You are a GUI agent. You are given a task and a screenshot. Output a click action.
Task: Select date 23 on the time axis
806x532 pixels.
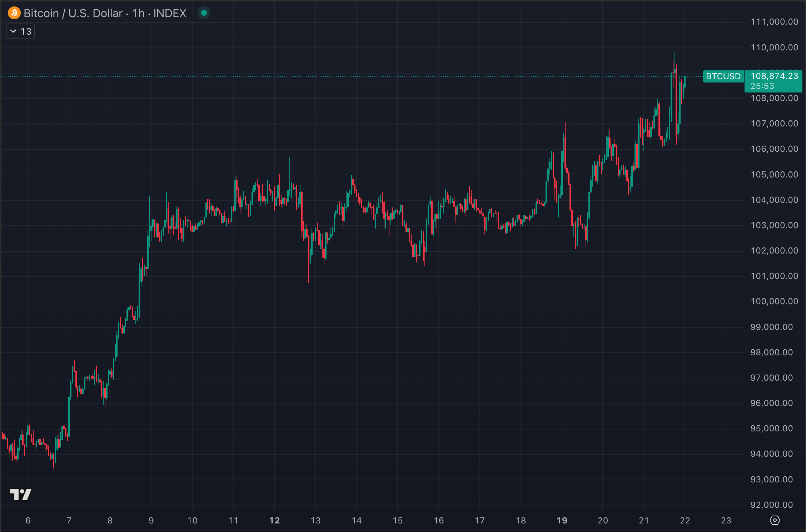click(726, 521)
